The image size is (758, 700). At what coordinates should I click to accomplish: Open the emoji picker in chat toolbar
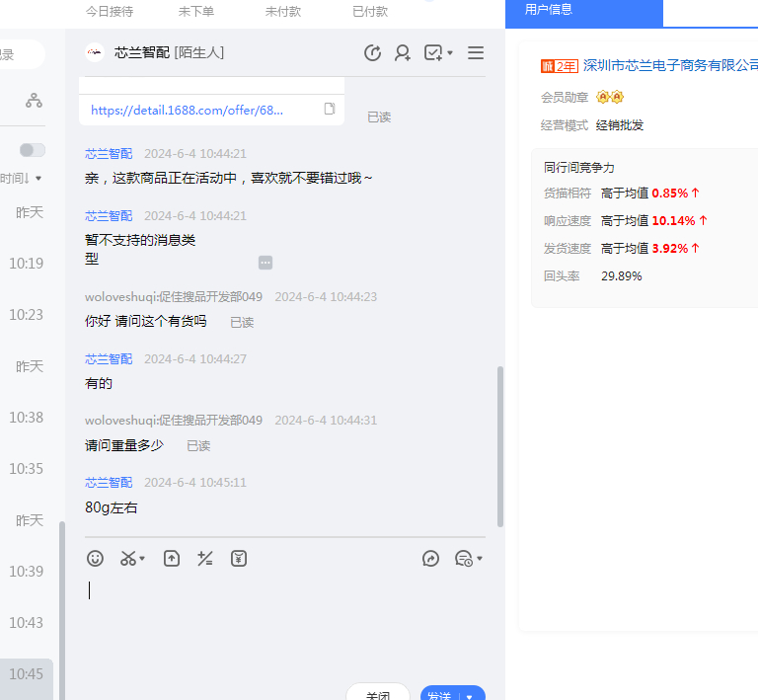pyautogui.click(x=96, y=559)
